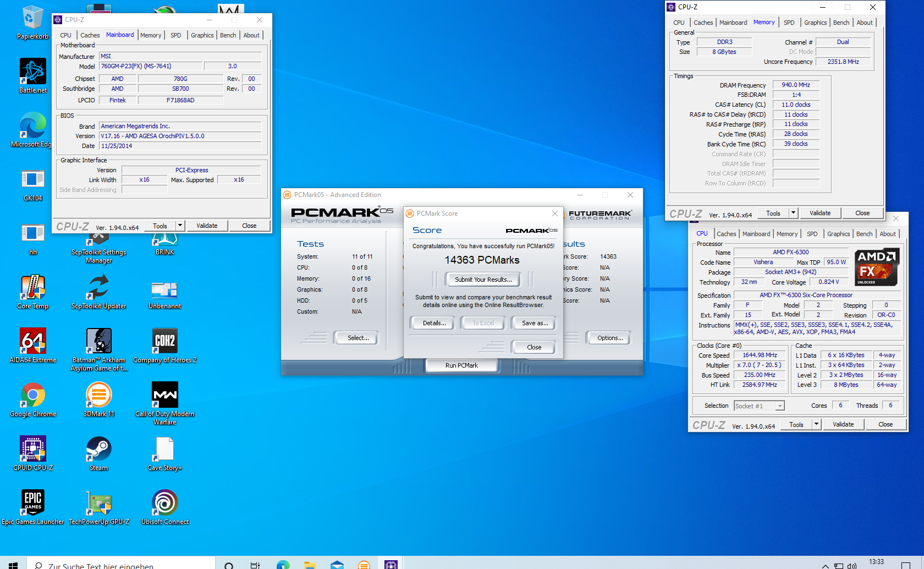This screenshot has height=569, width=924.
Task: Open the CPUID CPU-Z desktop shortcut
Action: (32, 454)
